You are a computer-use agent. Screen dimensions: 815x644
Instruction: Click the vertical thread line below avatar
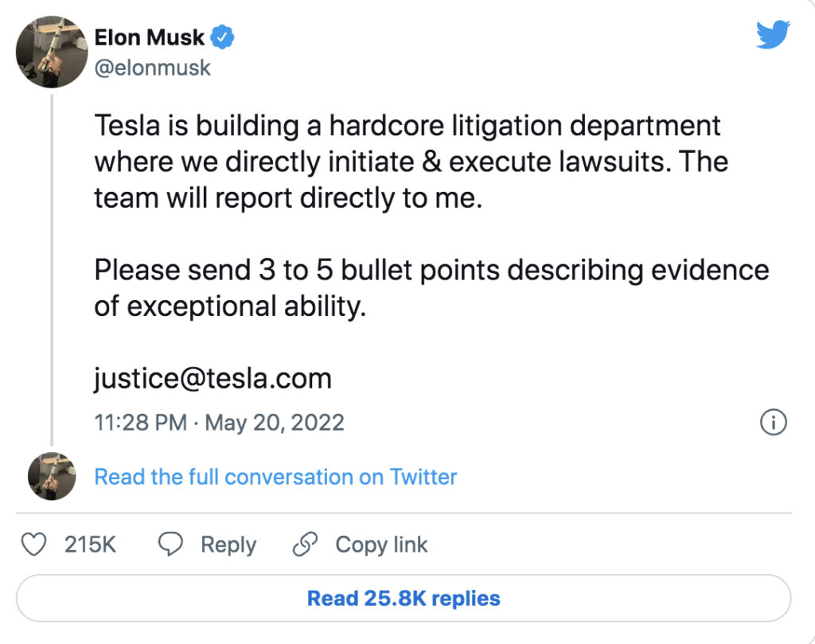(52, 271)
